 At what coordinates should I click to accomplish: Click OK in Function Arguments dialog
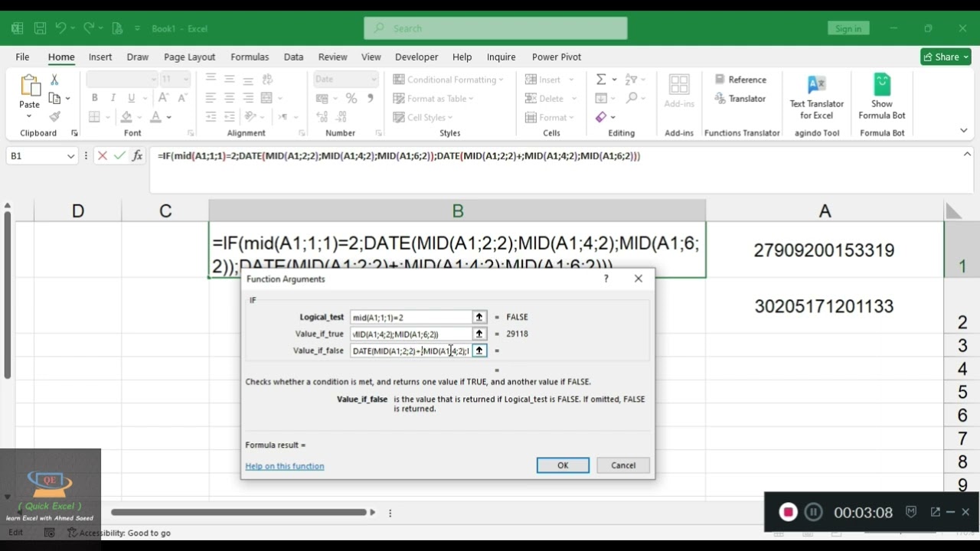click(x=563, y=465)
